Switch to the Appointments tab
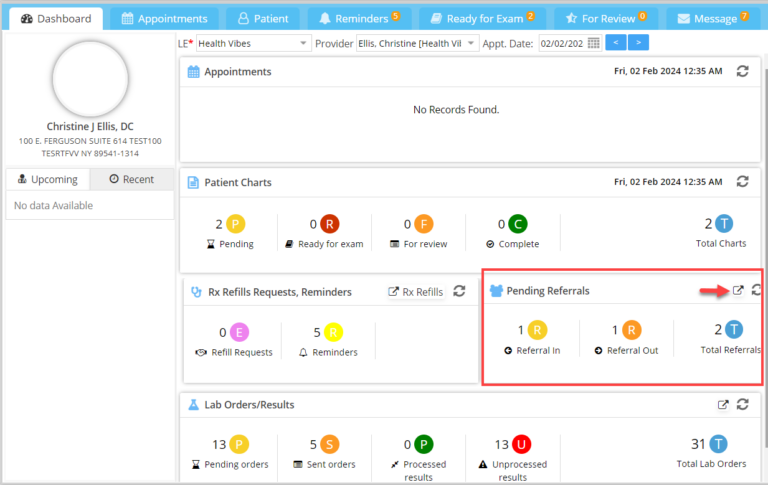768x485 pixels. coord(165,19)
